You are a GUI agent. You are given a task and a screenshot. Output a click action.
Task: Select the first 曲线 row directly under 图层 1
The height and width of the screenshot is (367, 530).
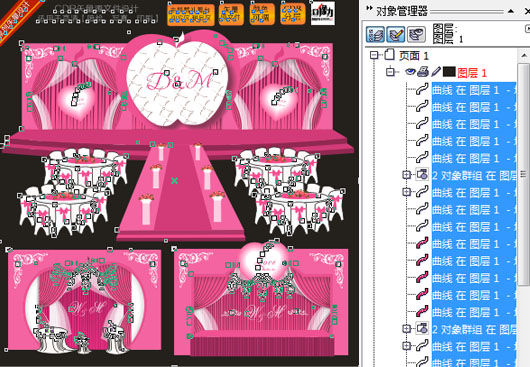click(474, 90)
